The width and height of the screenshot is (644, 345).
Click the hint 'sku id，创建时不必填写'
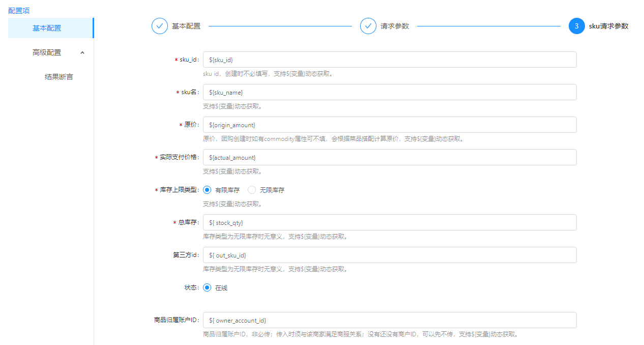(268, 74)
